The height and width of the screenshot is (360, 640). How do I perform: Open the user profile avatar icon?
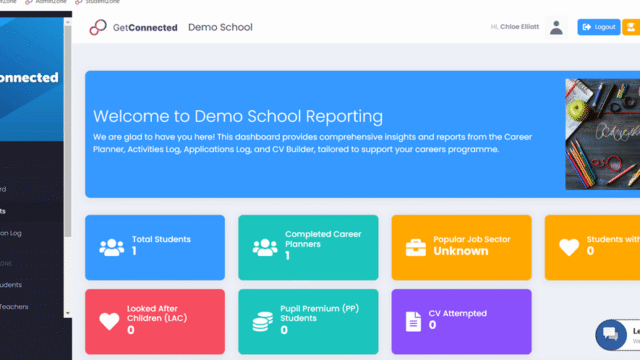click(556, 27)
